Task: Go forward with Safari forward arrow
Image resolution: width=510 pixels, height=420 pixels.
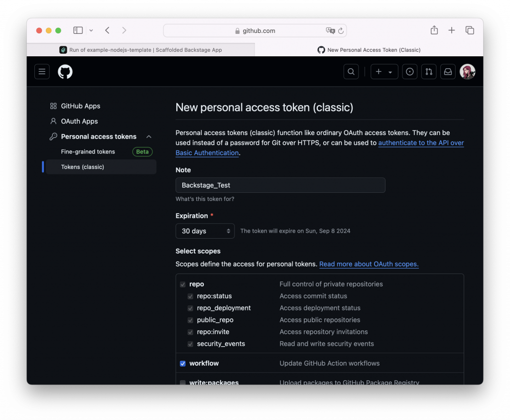Action: point(124,30)
